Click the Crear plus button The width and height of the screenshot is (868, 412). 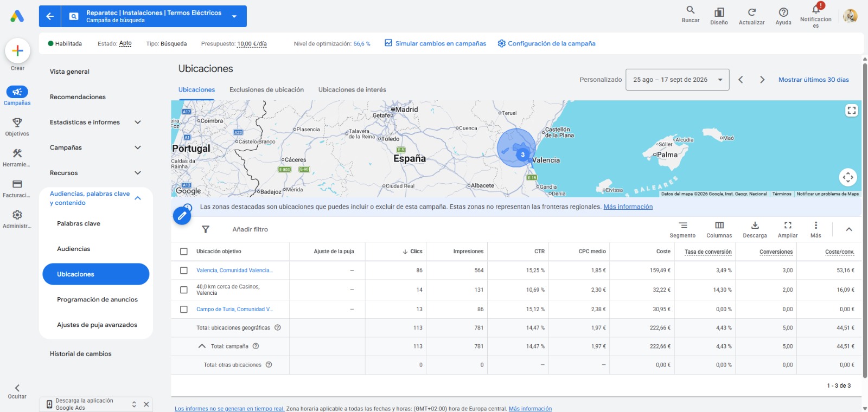tap(17, 51)
